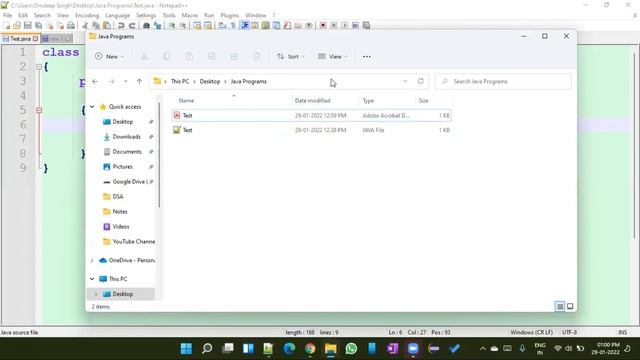
Task: Click the Notepad++ Replace toolbar icon
Action: point(157,25)
